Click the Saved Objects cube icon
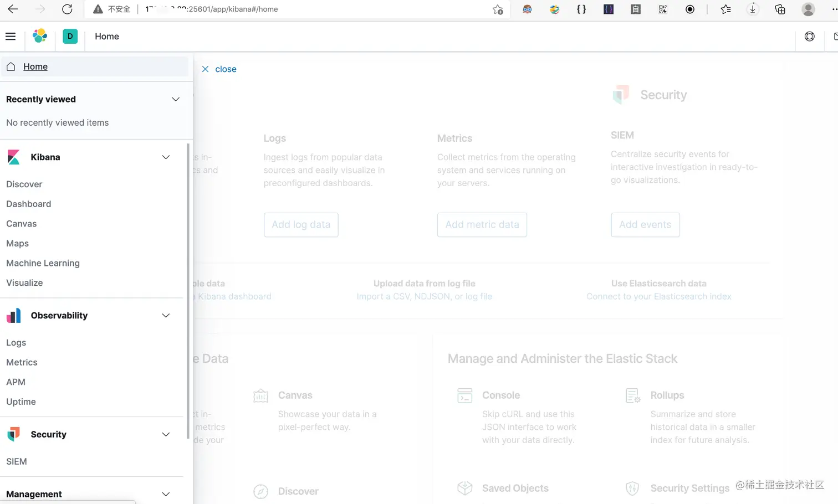The height and width of the screenshot is (504, 838). click(x=465, y=488)
